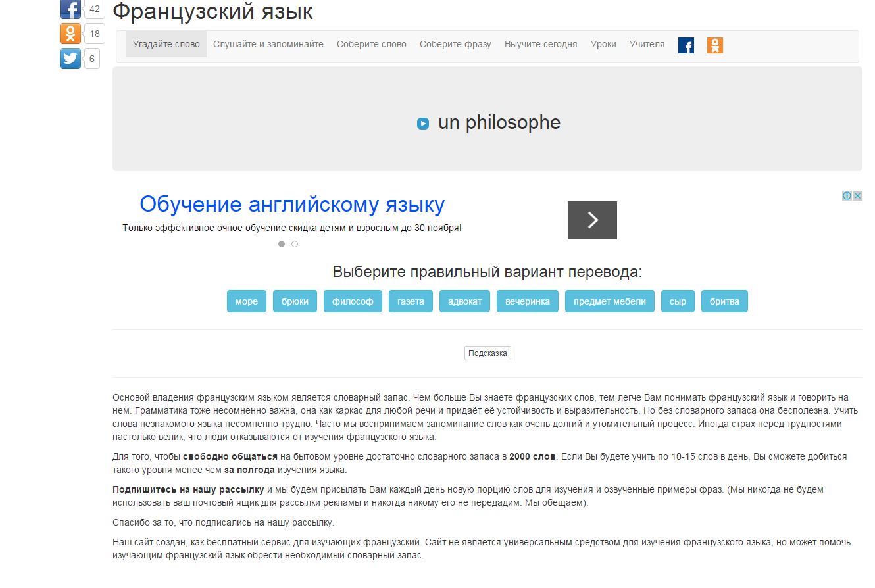This screenshot has height=588, width=875.
Task: Select the second ad carousel dot
Action: coord(295,244)
